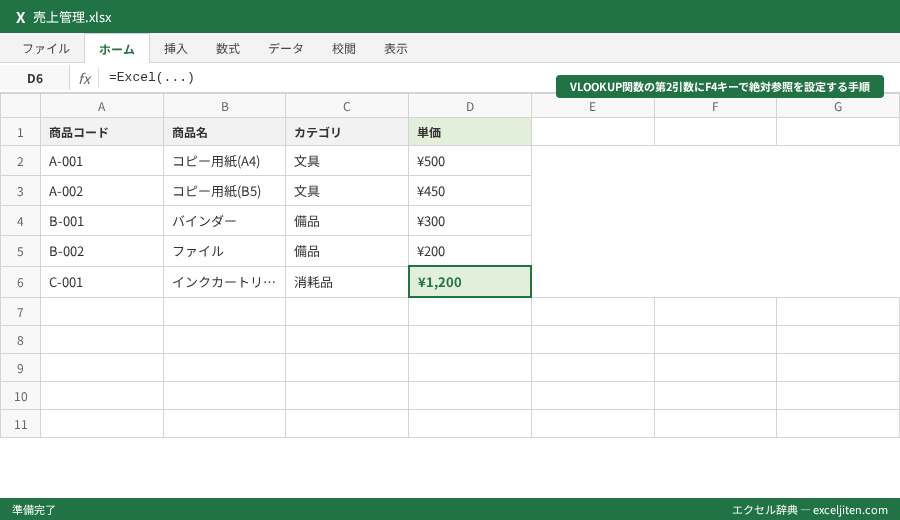This screenshot has width=900, height=520.
Task: Click the name box showing D6
Action: (x=35, y=78)
